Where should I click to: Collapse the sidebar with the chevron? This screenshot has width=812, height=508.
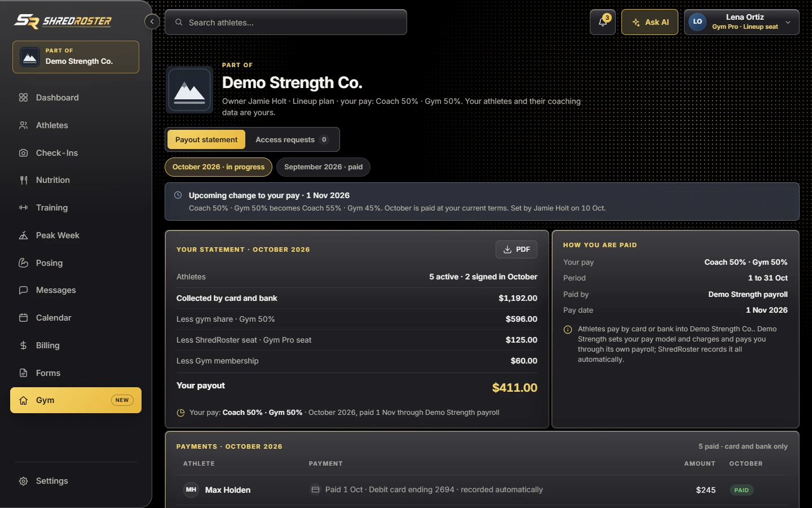[152, 21]
